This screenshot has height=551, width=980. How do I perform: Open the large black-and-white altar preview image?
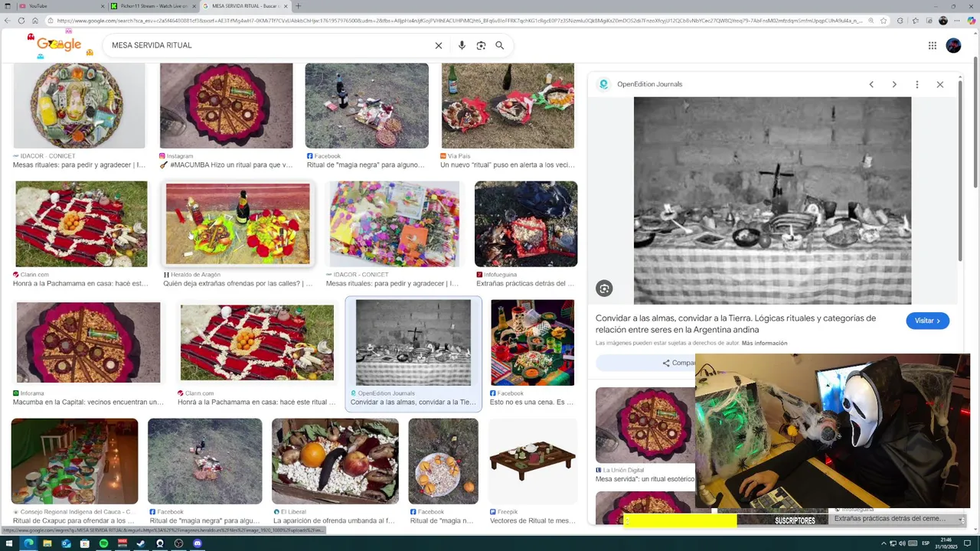(773, 201)
